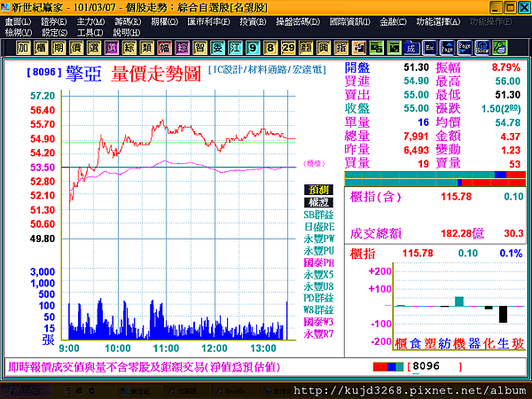Select the 永豐R7 warrant link
532x399 pixels.
[318, 334]
